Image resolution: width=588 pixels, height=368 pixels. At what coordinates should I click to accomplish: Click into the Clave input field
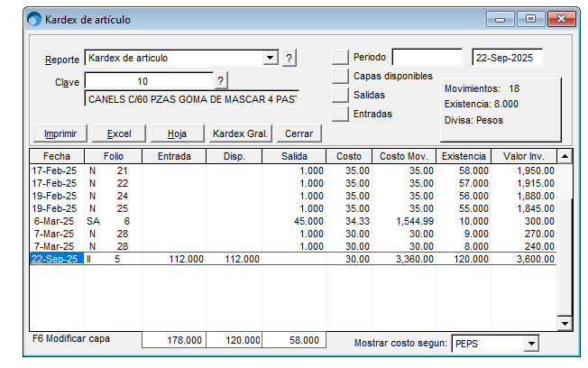coord(149,80)
